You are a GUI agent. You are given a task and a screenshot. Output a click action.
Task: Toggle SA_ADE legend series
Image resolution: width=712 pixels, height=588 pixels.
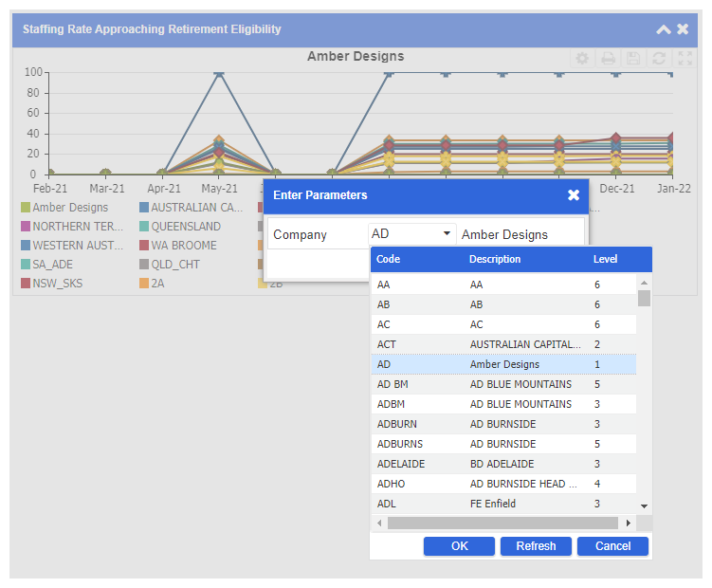pyautogui.click(x=46, y=265)
